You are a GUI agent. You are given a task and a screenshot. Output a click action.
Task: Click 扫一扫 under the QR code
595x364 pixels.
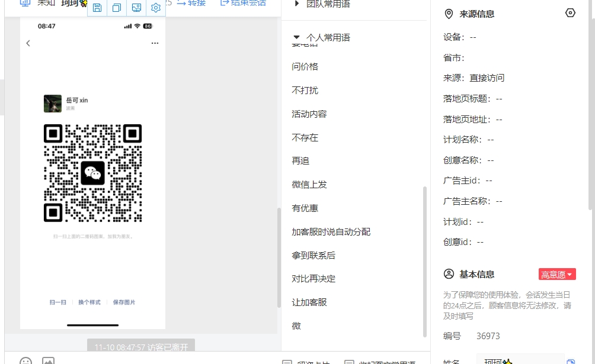57,302
